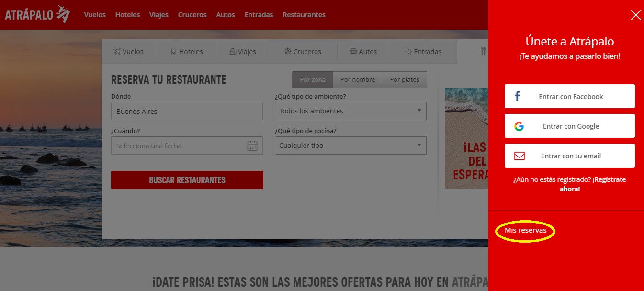This screenshot has width=644, height=291.
Task: Select the Por zona search mode
Action: (x=313, y=79)
